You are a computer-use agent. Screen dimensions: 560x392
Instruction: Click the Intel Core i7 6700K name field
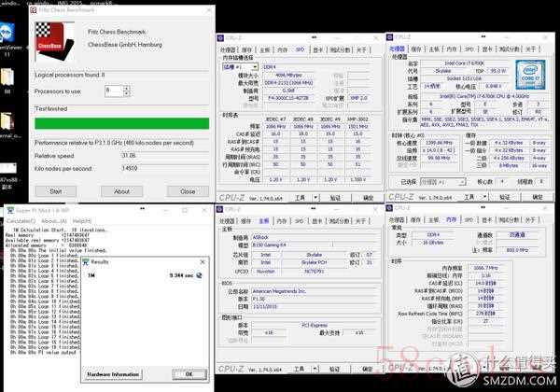(x=465, y=63)
